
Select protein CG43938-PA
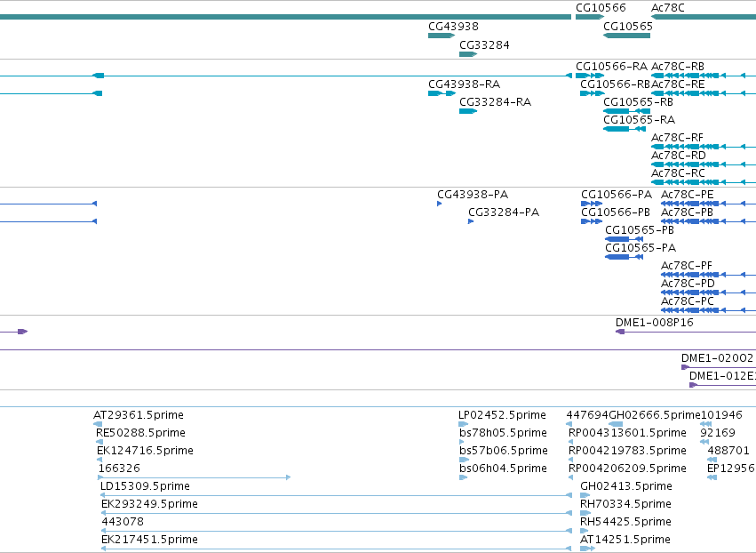tap(473, 195)
